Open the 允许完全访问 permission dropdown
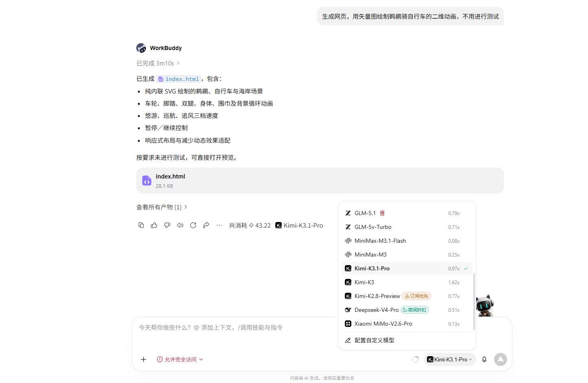The height and width of the screenshot is (383, 588). coord(180,359)
